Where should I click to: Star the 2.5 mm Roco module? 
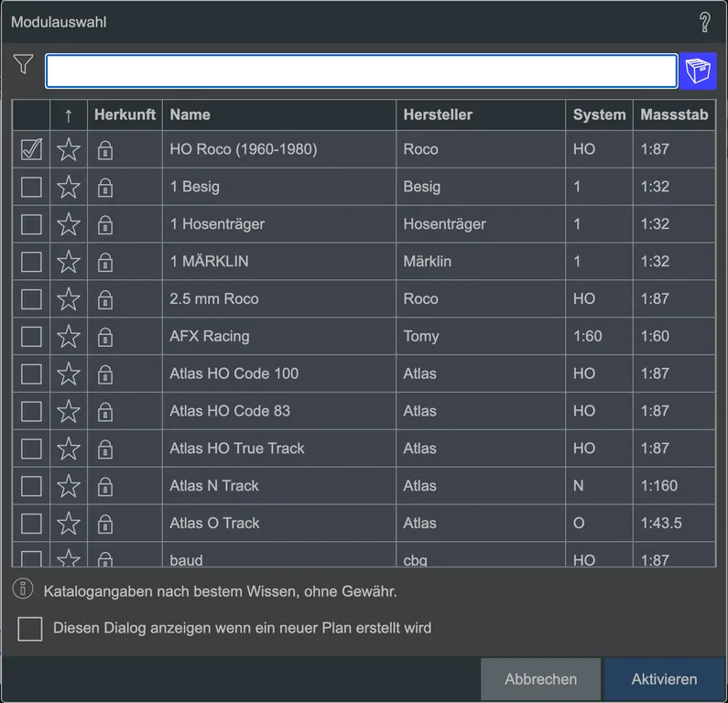(69, 298)
